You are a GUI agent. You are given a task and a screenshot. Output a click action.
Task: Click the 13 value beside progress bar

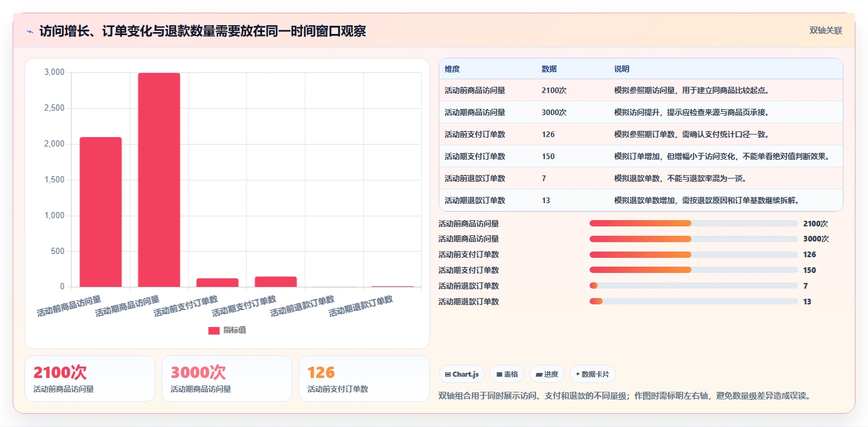point(808,302)
